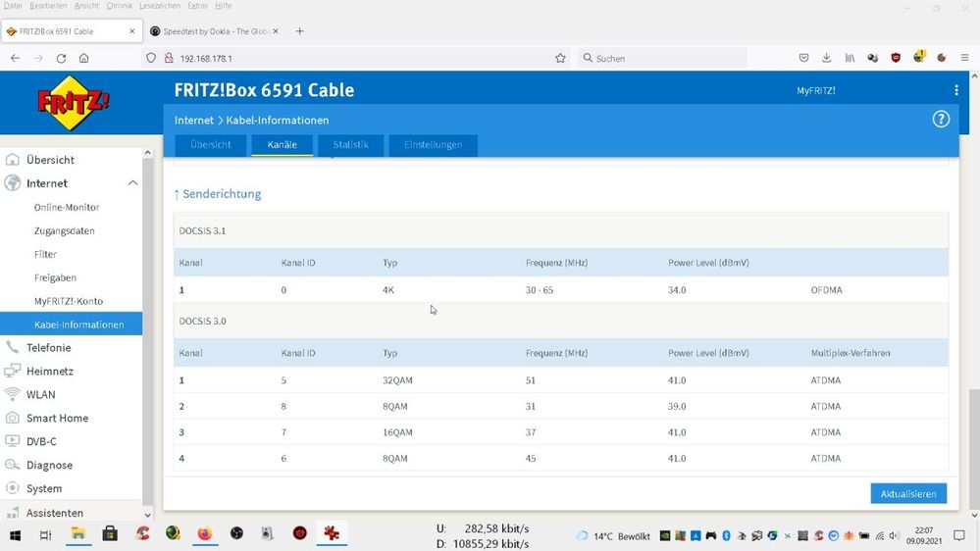
Task: Click the address bar showing 192.168.178.1
Action: click(356, 58)
